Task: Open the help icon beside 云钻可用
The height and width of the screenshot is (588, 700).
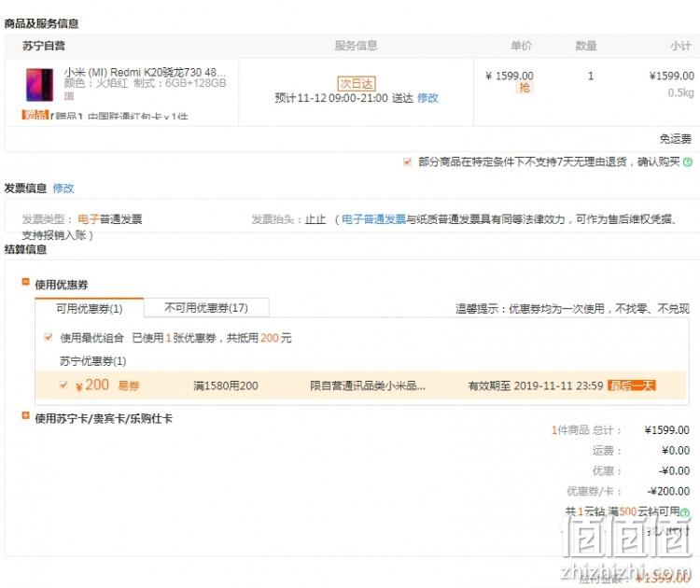Action: (x=685, y=511)
